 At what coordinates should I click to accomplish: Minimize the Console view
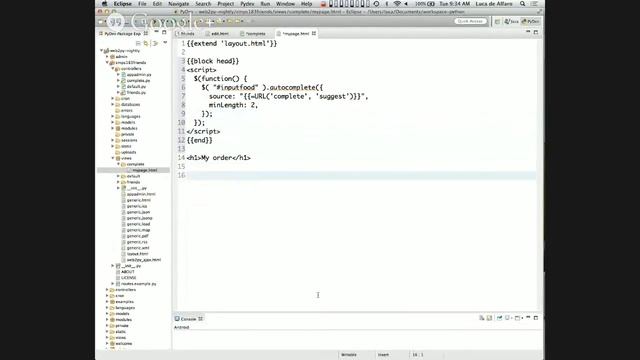coord(528,318)
